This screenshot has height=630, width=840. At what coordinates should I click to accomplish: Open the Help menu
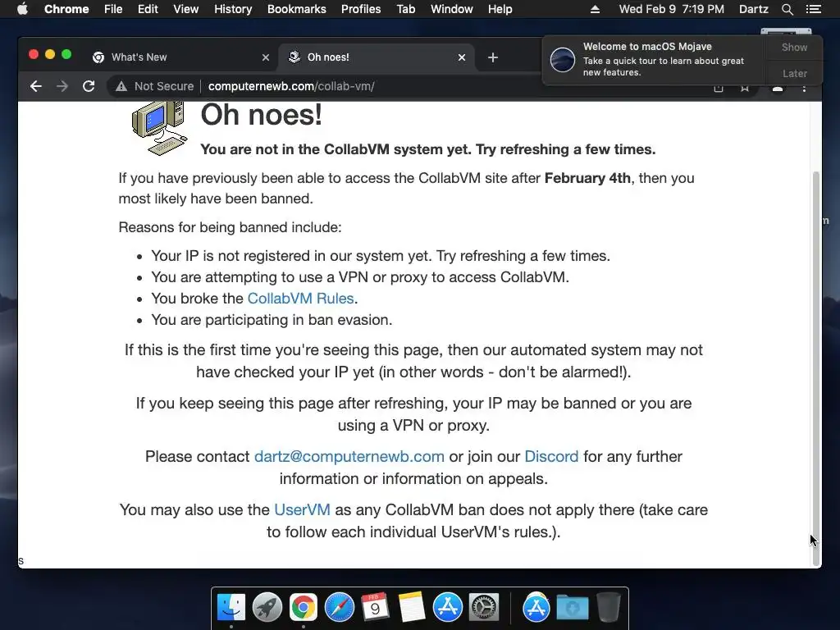[x=500, y=9]
